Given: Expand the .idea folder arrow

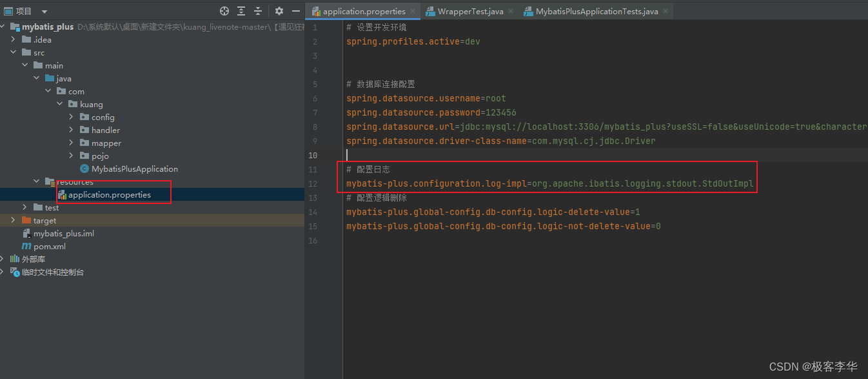Looking at the screenshot, I should point(14,39).
